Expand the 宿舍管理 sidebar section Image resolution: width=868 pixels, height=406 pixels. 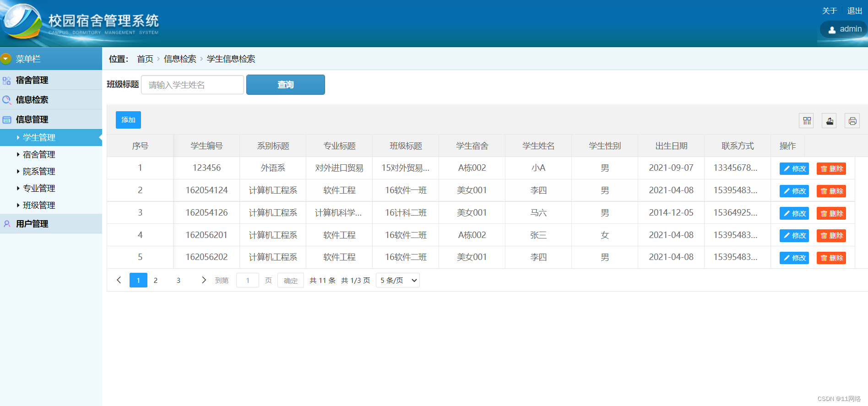pyautogui.click(x=32, y=81)
